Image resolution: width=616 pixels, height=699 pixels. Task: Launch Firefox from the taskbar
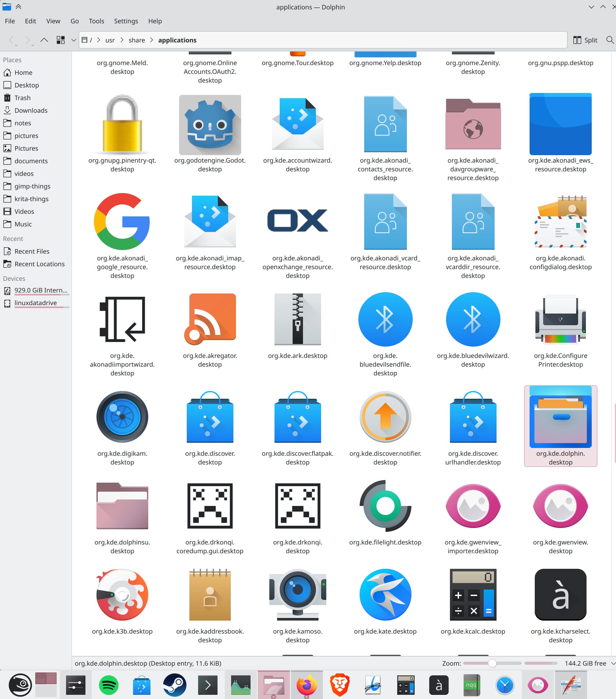(306, 685)
